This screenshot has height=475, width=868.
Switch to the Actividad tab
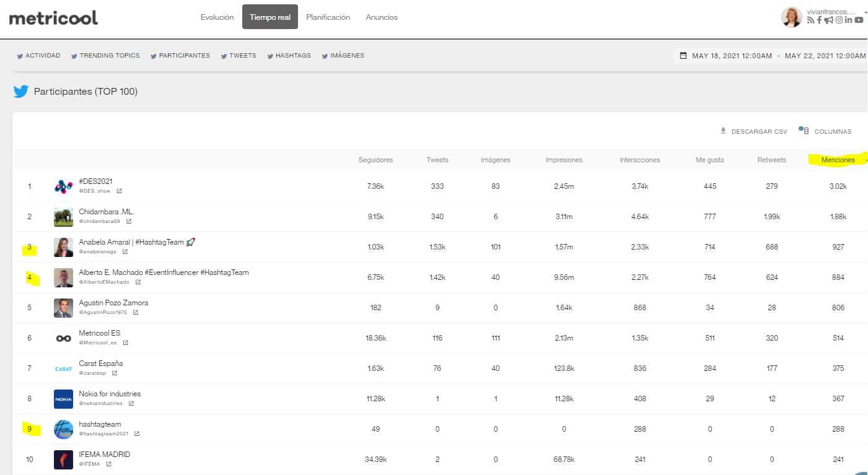[x=38, y=56]
